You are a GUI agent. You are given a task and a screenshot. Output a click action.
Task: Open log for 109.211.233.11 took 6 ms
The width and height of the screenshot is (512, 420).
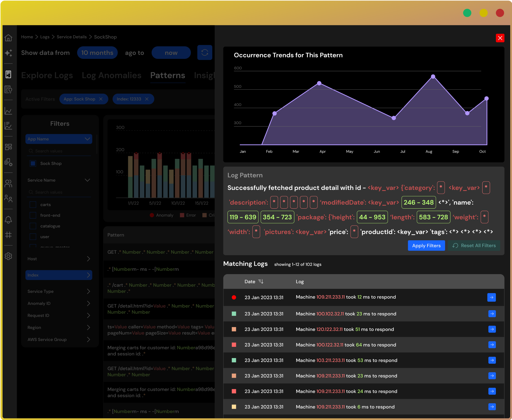tap(492, 407)
